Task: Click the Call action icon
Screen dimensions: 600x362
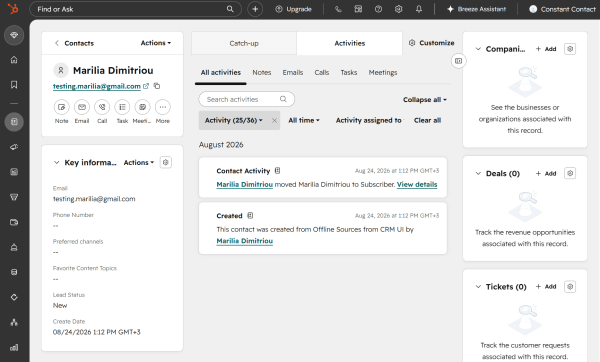Action: pos(102,107)
